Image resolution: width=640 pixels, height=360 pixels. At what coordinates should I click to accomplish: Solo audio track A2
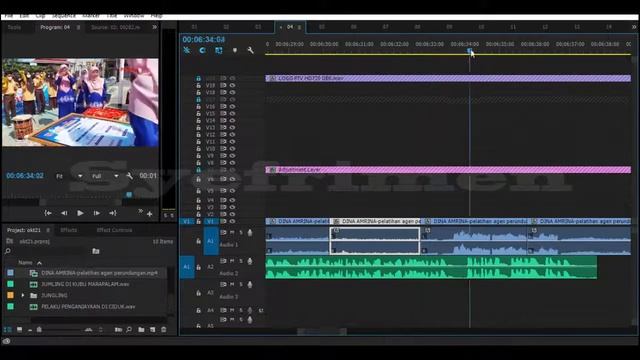click(x=241, y=261)
